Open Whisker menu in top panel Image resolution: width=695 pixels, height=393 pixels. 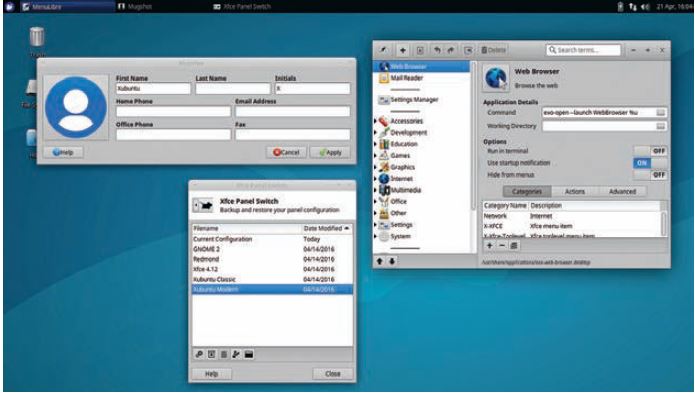pos(10,7)
